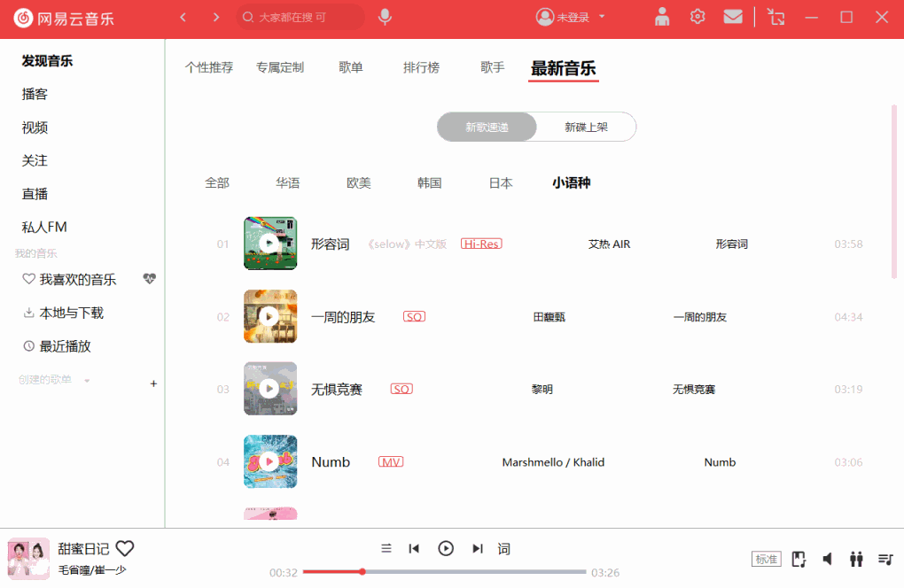Change play order mode icon

pyautogui.click(x=386, y=548)
